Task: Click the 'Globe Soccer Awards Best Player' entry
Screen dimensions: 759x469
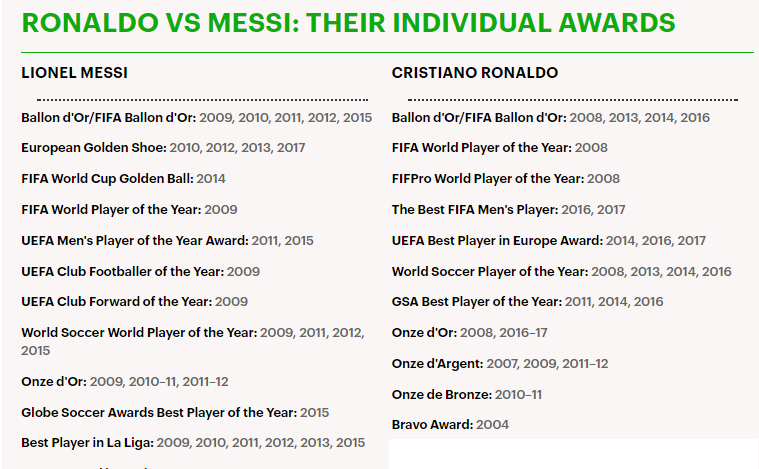Action: (x=158, y=412)
